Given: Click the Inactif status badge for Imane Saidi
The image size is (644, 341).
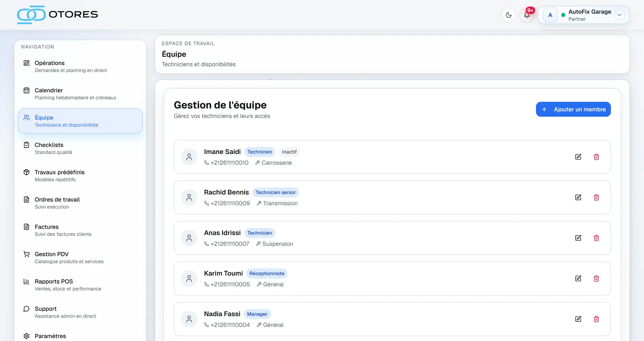Looking at the screenshot, I should (x=289, y=152).
